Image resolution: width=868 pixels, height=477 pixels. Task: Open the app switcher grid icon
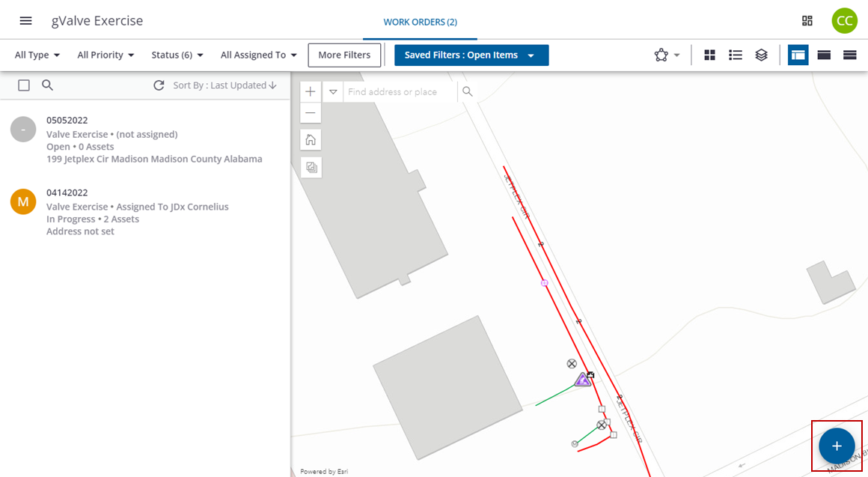[807, 21]
